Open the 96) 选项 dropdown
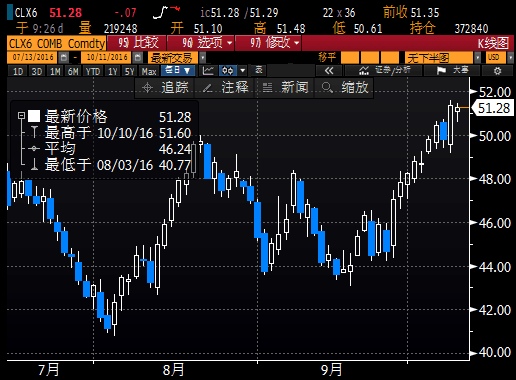This screenshot has width=516, height=380. [x=201, y=43]
